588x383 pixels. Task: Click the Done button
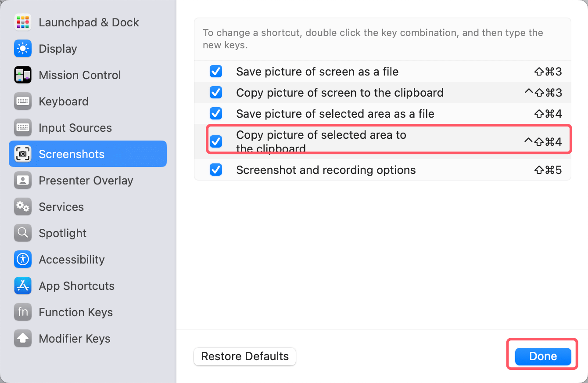tap(543, 356)
